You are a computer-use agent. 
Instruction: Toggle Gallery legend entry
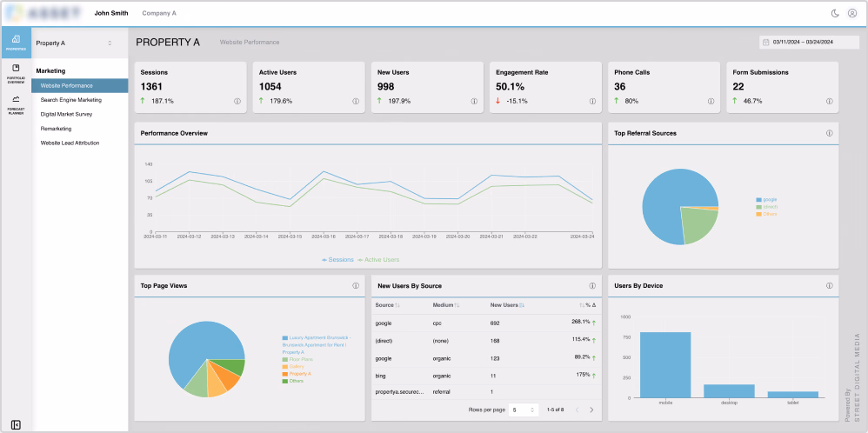tap(293, 367)
